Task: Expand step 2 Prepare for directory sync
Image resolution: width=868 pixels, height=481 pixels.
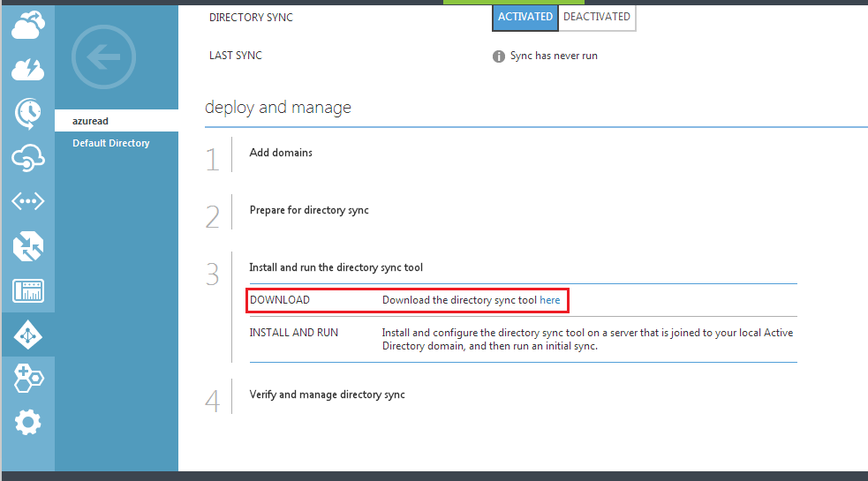Action: (x=309, y=210)
